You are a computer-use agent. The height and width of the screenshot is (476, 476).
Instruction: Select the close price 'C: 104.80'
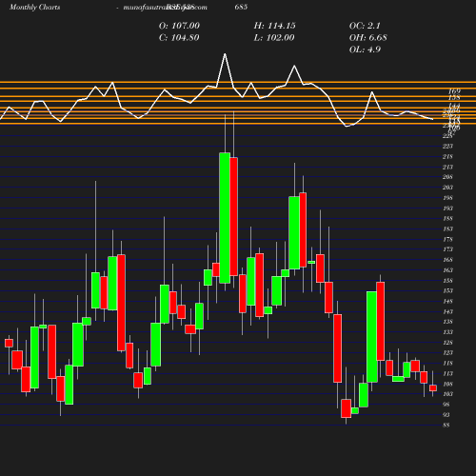pos(179,38)
